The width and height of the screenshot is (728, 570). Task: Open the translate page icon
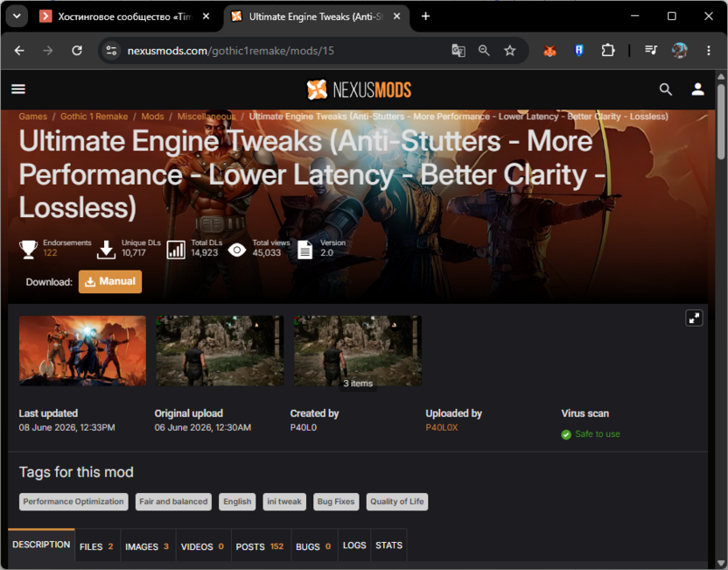click(458, 51)
